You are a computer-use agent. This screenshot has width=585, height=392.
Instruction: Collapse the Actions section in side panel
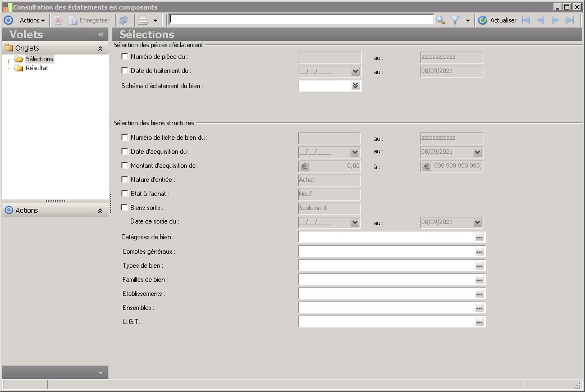tap(100, 211)
